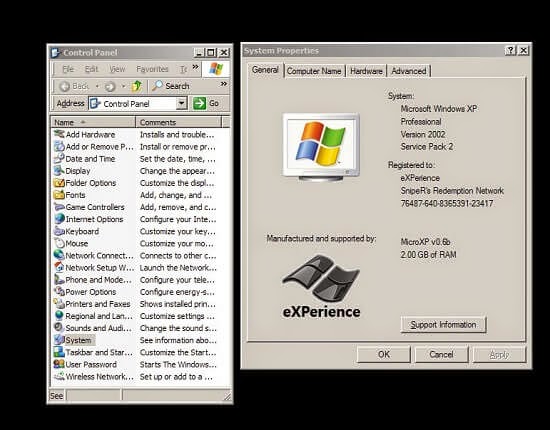This screenshot has width=550, height=430.
Task: Click the 'Shows installed prin...' comment
Action: tap(177, 304)
